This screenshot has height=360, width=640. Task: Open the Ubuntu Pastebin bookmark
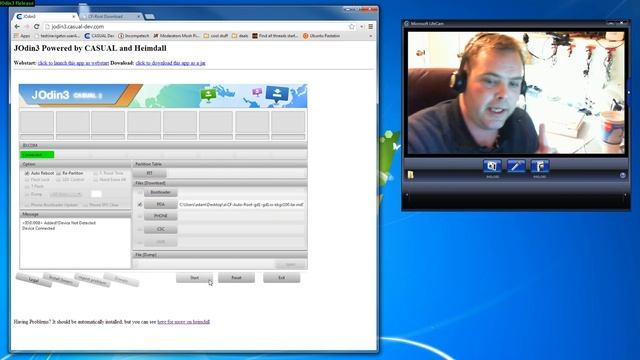coord(322,36)
